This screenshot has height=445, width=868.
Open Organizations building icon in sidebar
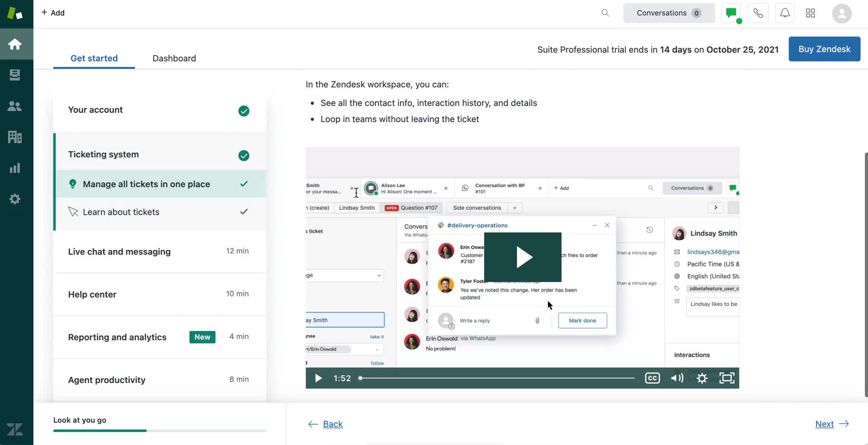15,137
